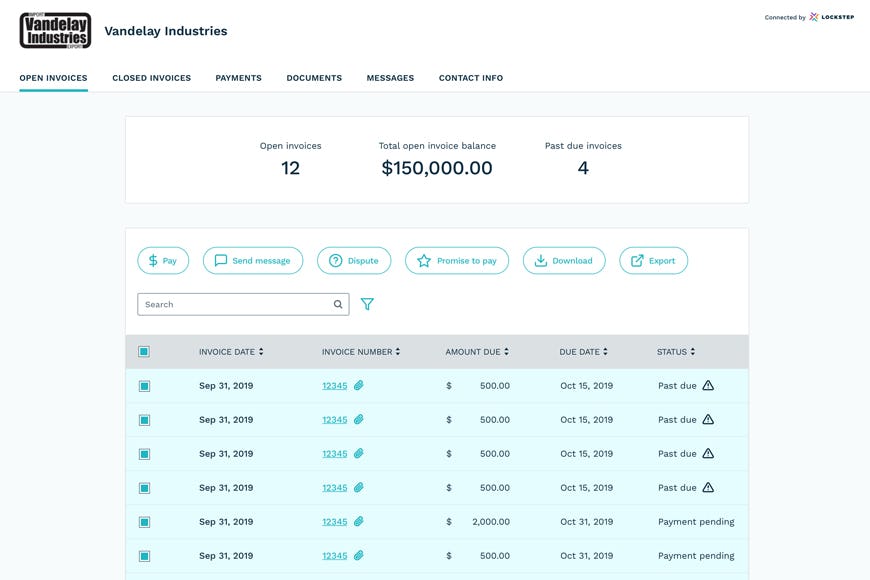
Task: Click the Export button
Action: pyautogui.click(x=654, y=260)
